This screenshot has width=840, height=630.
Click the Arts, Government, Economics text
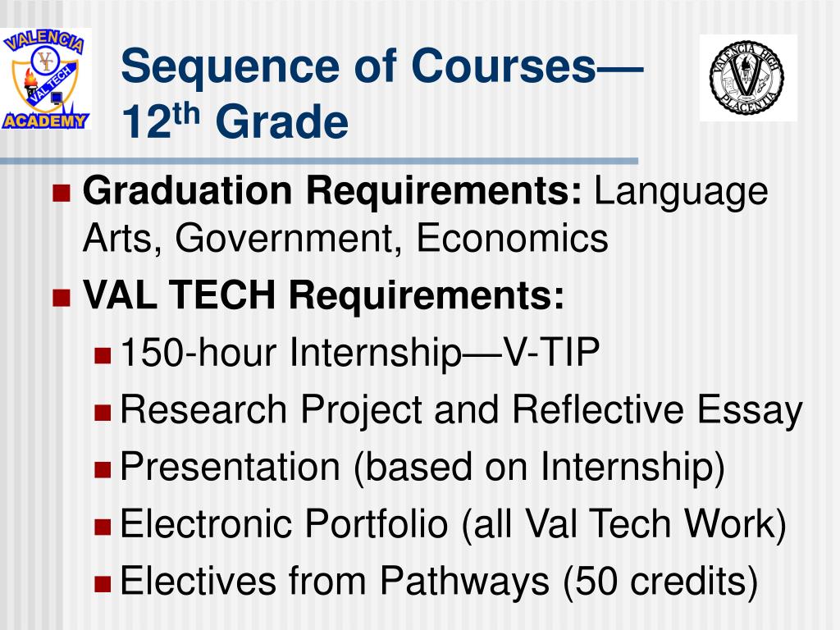[x=345, y=238]
